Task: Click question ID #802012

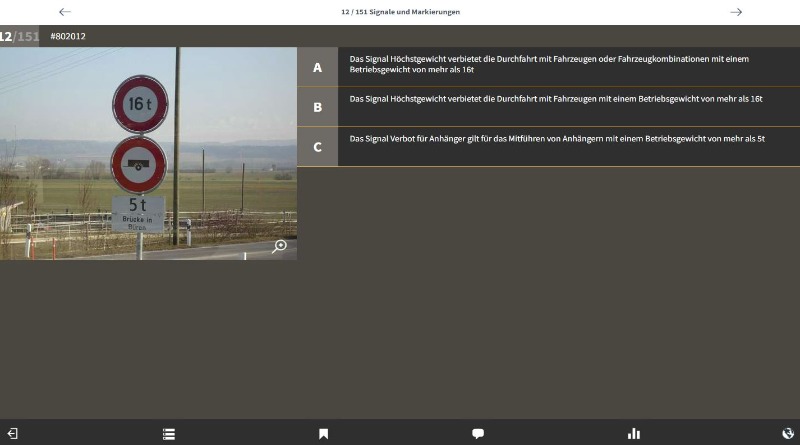Action: click(68, 37)
